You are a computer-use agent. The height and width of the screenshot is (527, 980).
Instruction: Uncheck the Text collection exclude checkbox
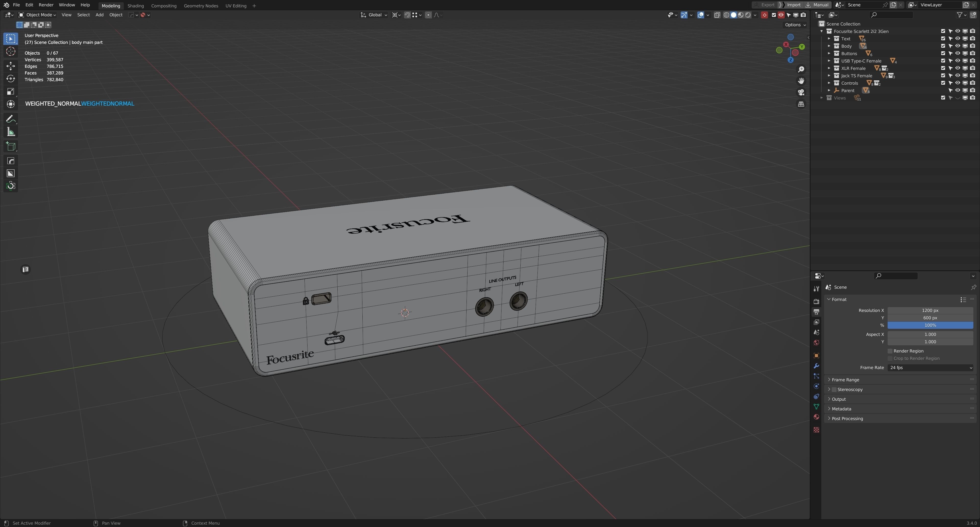coord(943,39)
